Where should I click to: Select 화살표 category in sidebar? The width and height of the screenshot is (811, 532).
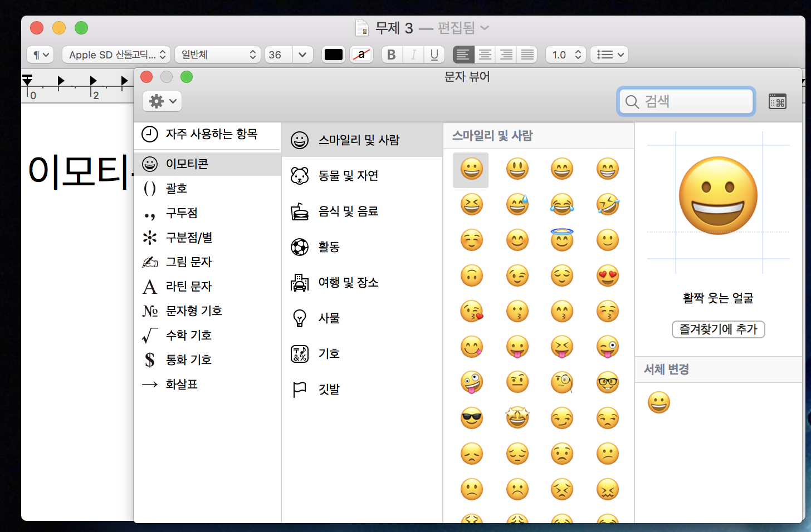207,384
